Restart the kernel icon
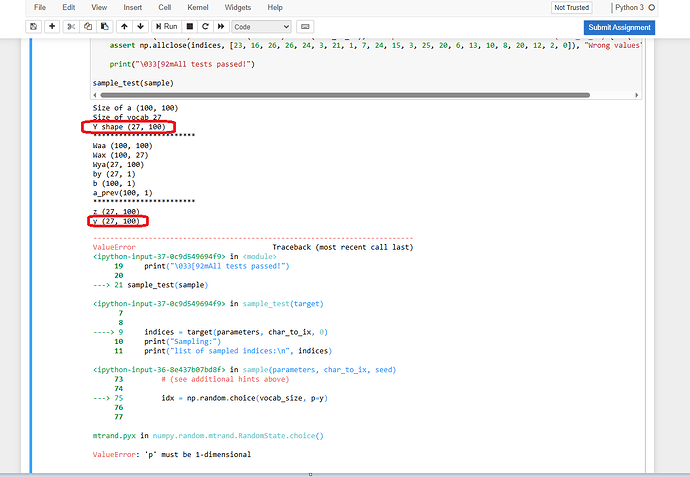Viewport: 690px width, 477px height. [204, 26]
